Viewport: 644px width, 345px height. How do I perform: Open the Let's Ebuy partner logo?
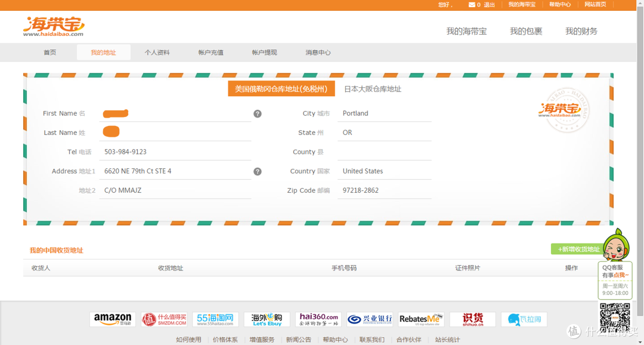pyautogui.click(x=267, y=319)
